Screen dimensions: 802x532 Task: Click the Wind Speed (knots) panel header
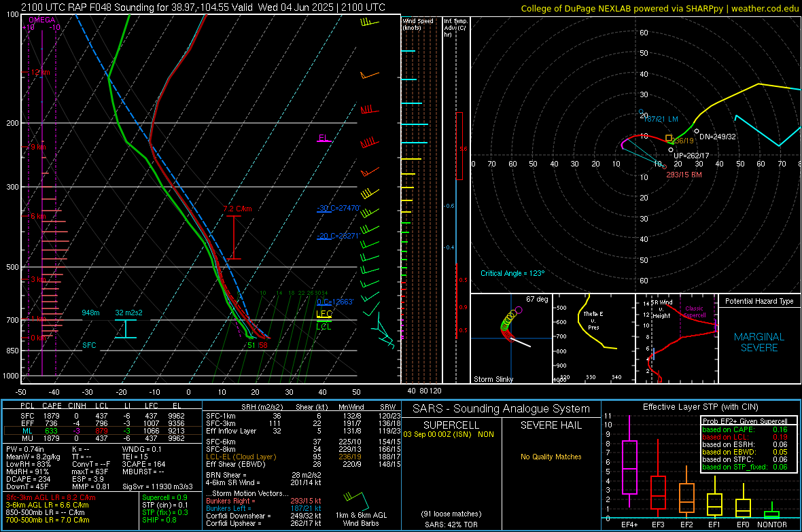point(418,24)
